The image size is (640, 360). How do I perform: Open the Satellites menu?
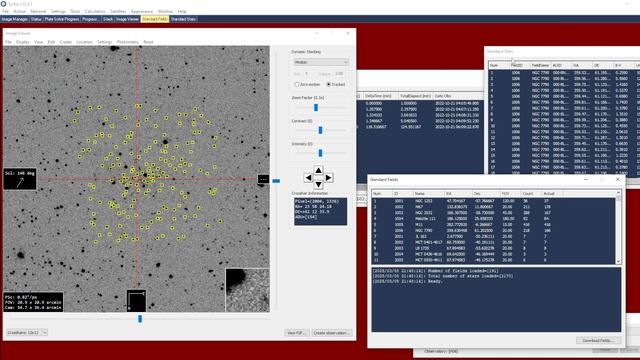coord(118,11)
